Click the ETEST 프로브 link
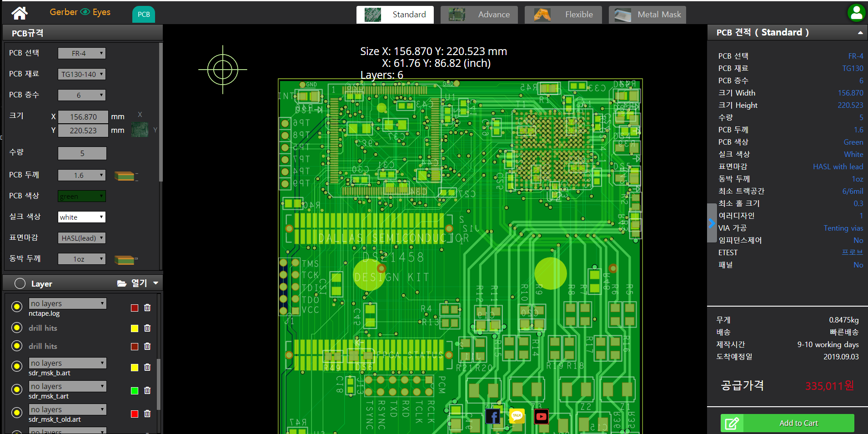Screen dimensions: 868x434 (852, 252)
